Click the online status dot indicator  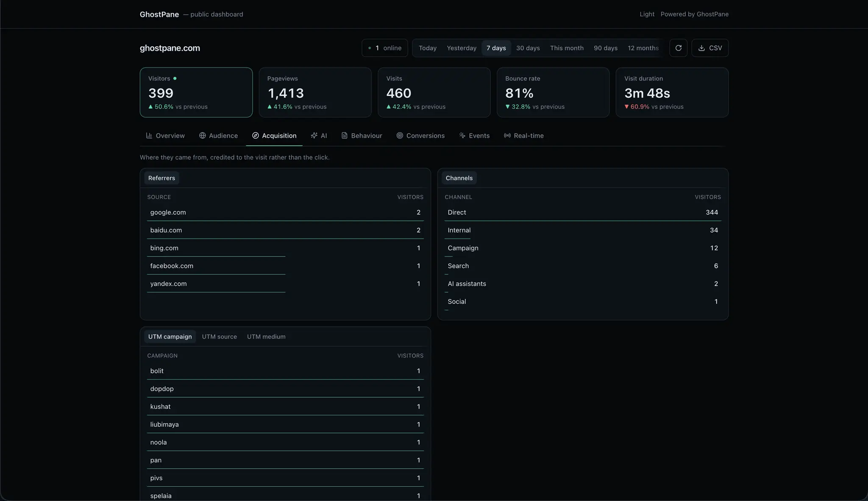370,48
